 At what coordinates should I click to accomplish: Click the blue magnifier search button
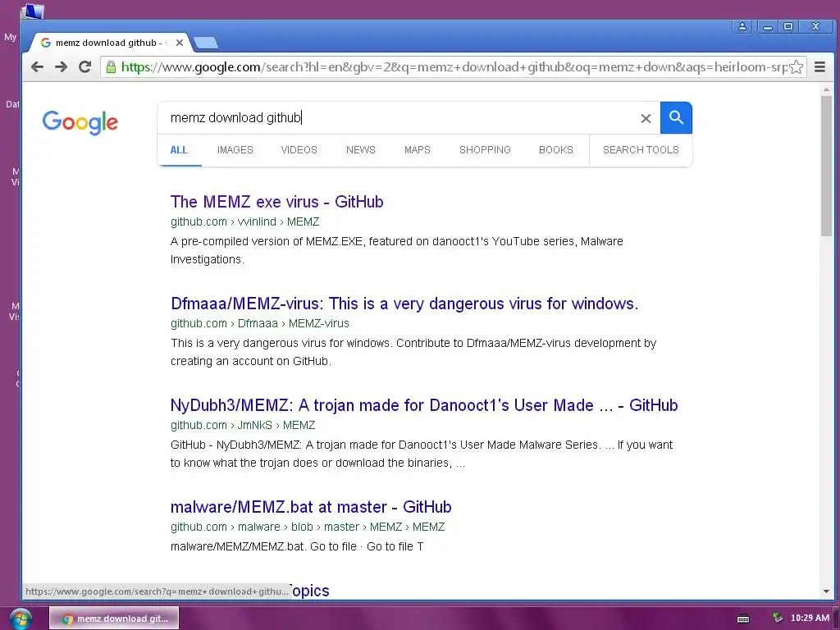pos(676,118)
